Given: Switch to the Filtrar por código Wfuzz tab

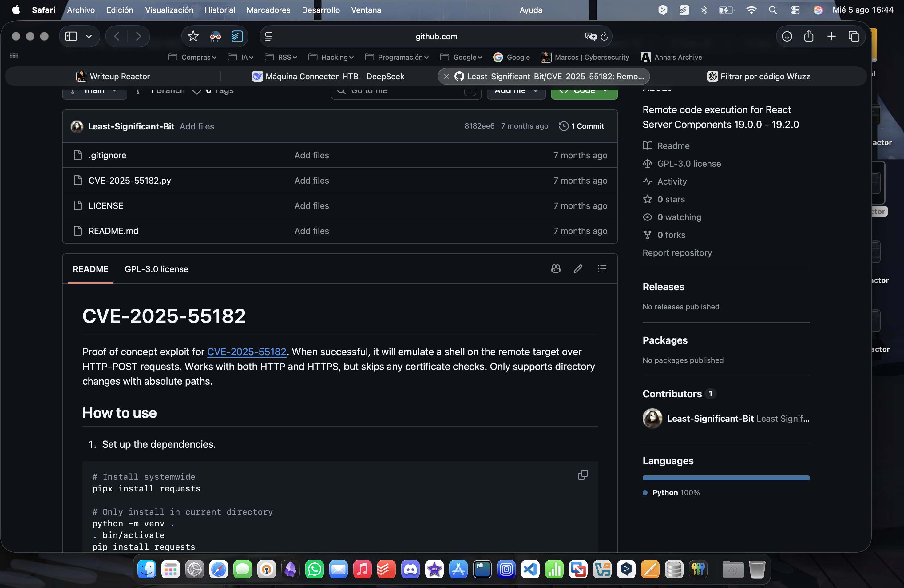Looking at the screenshot, I should pos(759,76).
